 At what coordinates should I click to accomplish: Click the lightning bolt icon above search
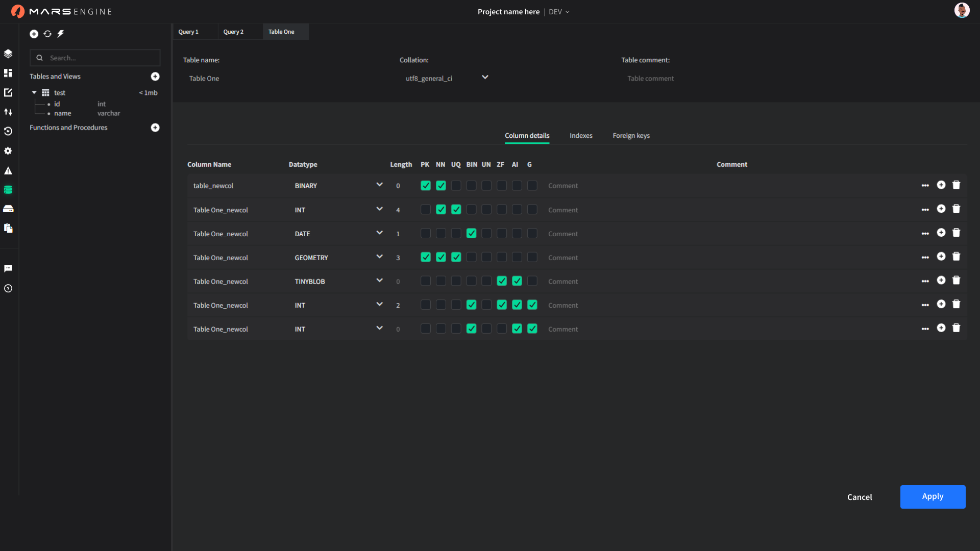(x=61, y=34)
